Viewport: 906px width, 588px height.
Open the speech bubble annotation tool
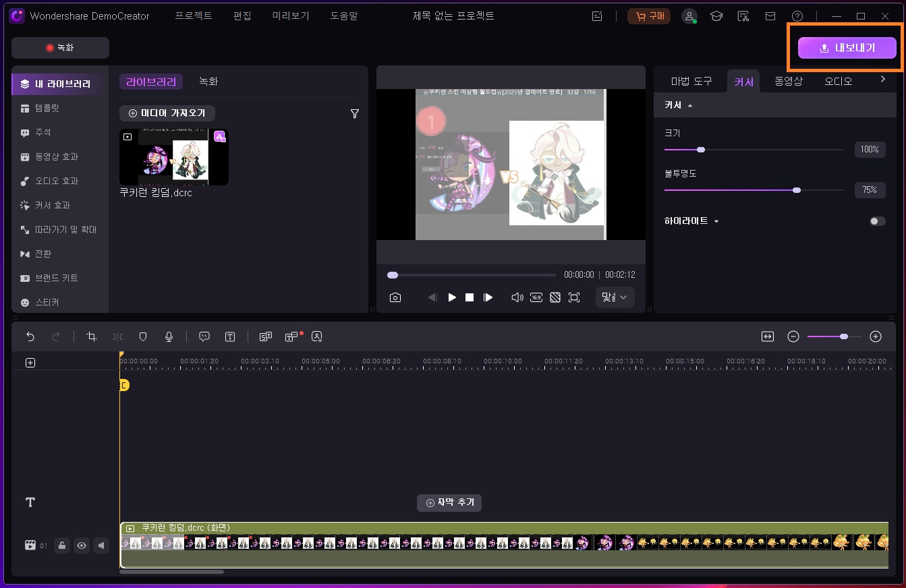point(204,336)
